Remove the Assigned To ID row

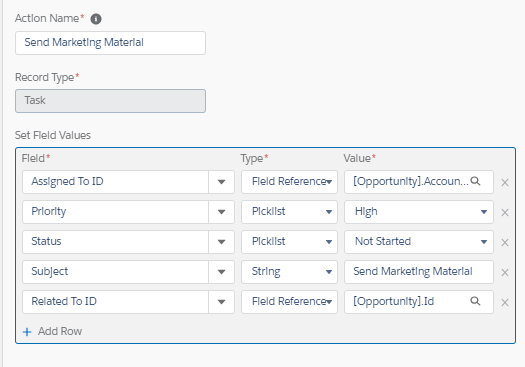pos(505,182)
